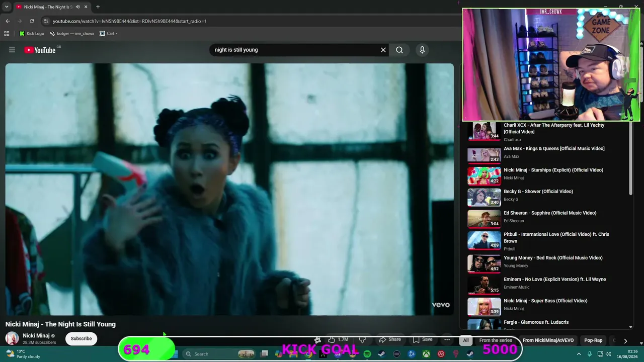Viewport: 644px width, 362px height.
Task: Focus the browser address bar URL
Action: point(130,21)
